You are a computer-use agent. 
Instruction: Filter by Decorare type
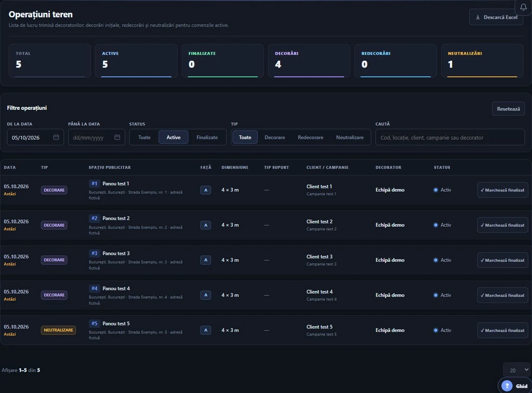pos(275,137)
